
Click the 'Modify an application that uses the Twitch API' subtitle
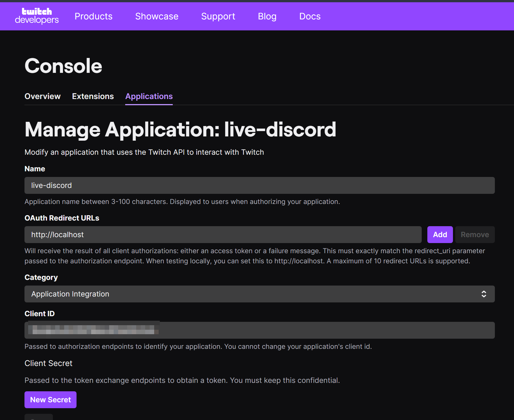pos(144,152)
